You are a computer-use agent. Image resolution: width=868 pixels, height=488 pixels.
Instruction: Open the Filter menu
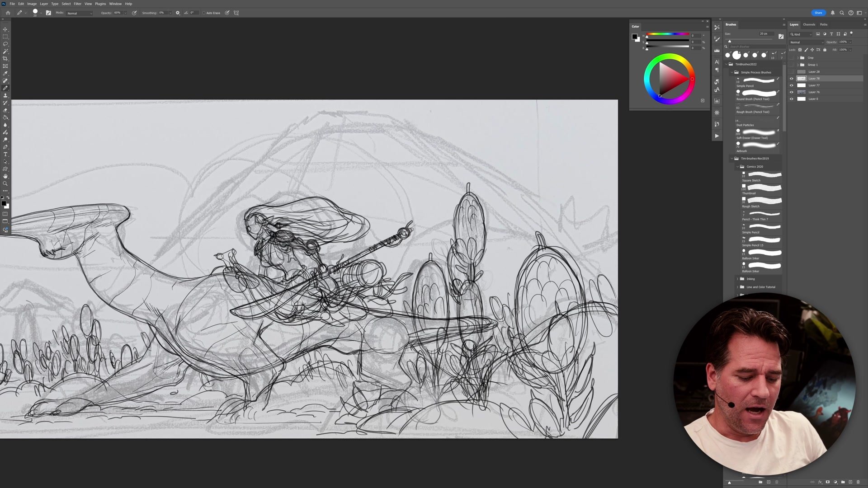77,4
